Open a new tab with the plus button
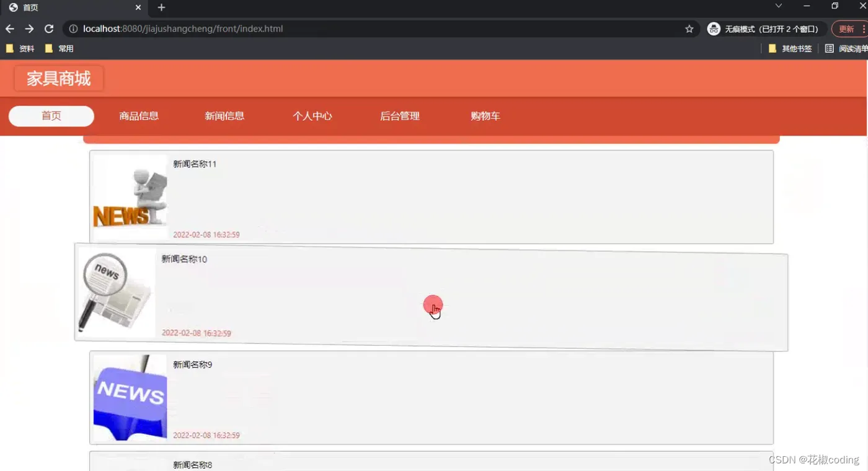 tap(161, 7)
